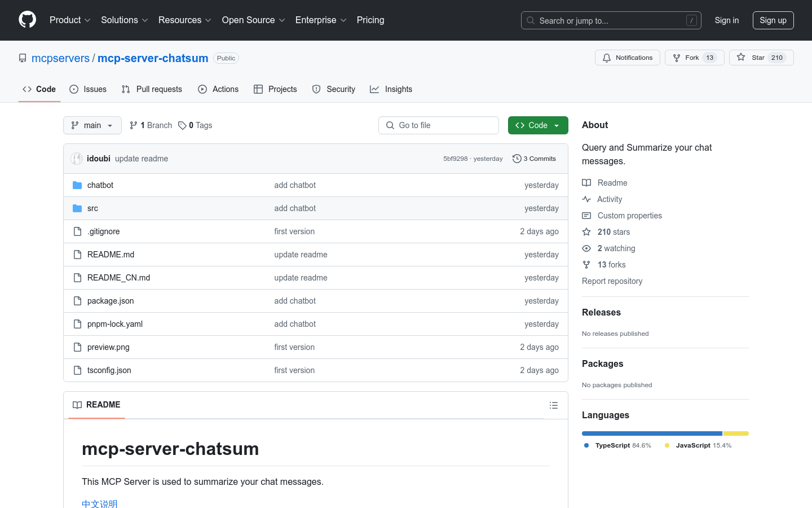Click the chatbot folder icon
Viewport: 812px width, 508px height.
pyautogui.click(x=77, y=185)
